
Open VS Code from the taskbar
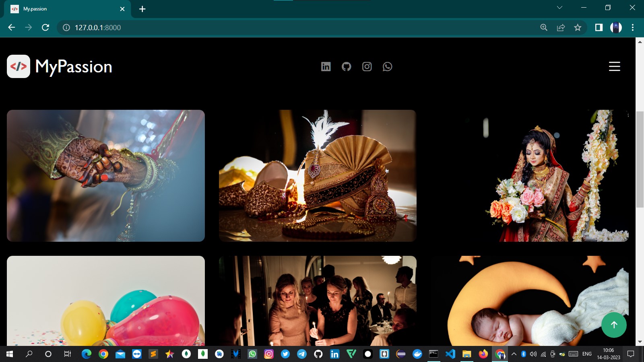point(450,354)
